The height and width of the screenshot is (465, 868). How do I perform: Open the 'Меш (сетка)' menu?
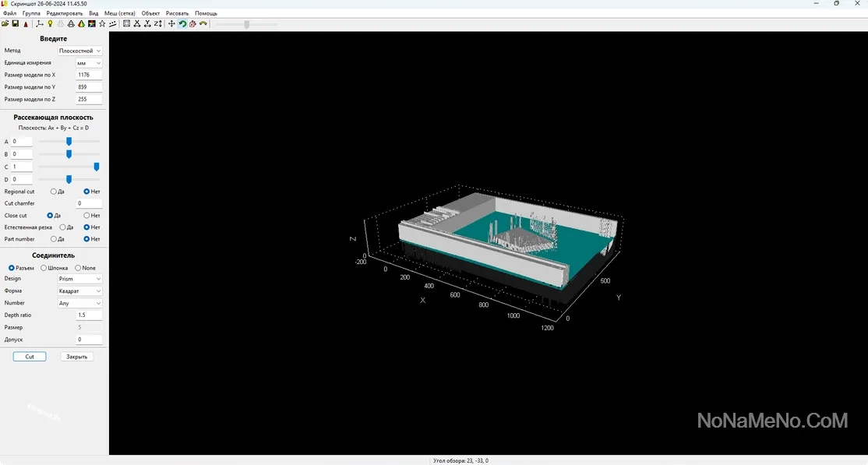[119, 13]
